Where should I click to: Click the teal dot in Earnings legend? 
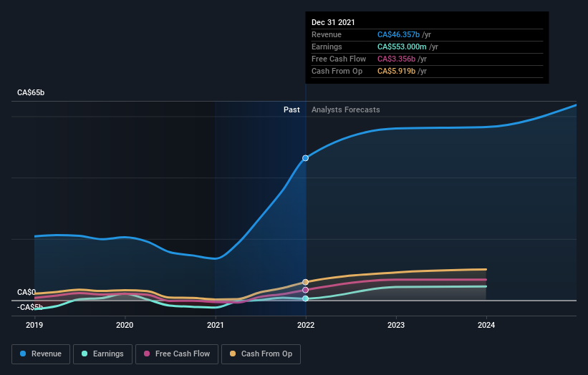[85, 354]
